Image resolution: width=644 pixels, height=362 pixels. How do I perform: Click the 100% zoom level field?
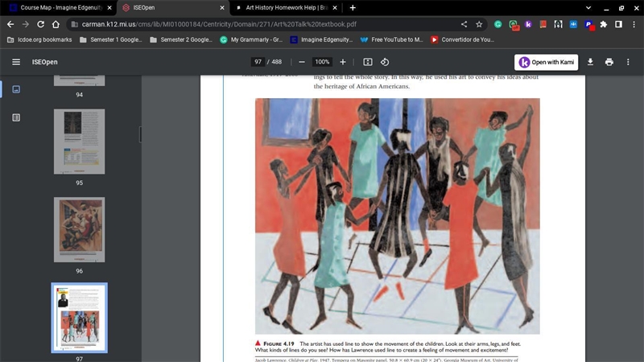322,62
